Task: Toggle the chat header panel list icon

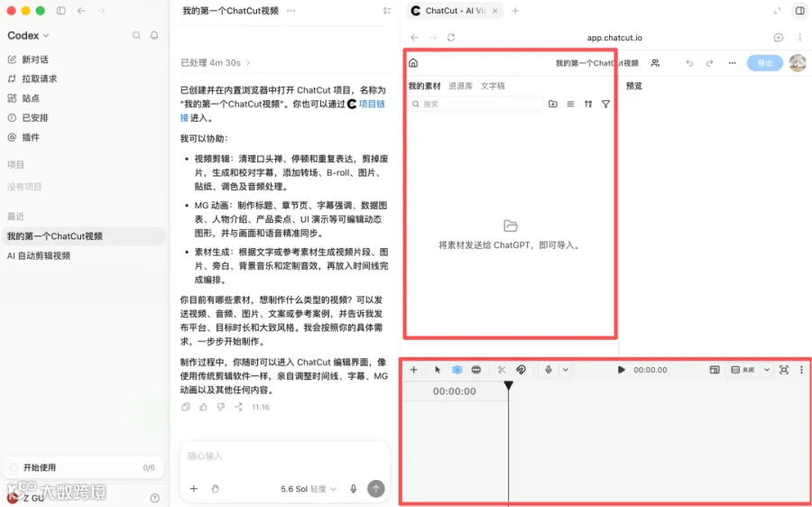Action: (387, 10)
